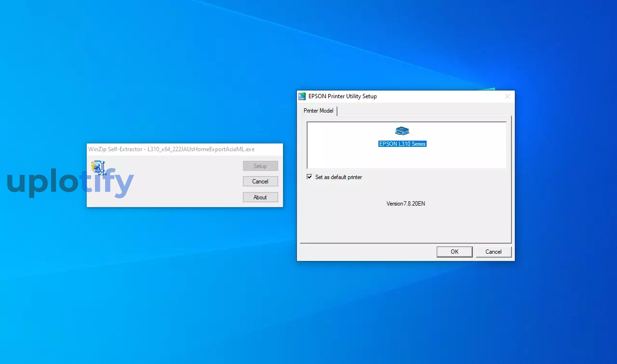Click the 'Set as default printer' label text

coord(338,177)
